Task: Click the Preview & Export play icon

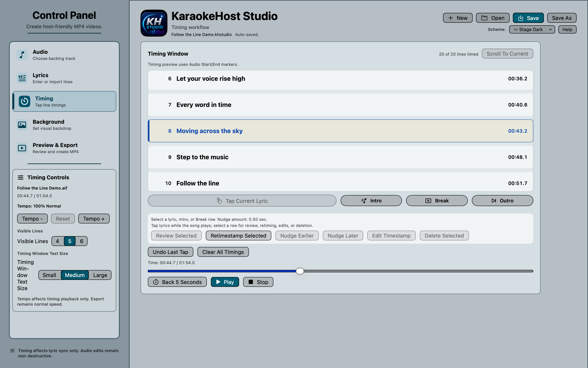Action: (x=22, y=148)
